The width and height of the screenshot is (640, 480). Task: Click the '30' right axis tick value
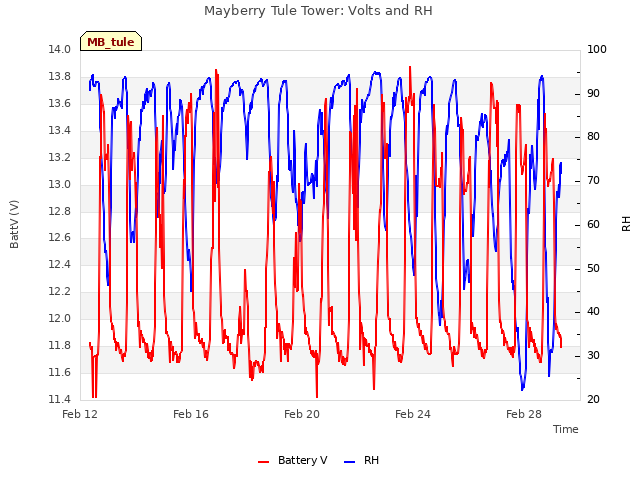(593, 356)
